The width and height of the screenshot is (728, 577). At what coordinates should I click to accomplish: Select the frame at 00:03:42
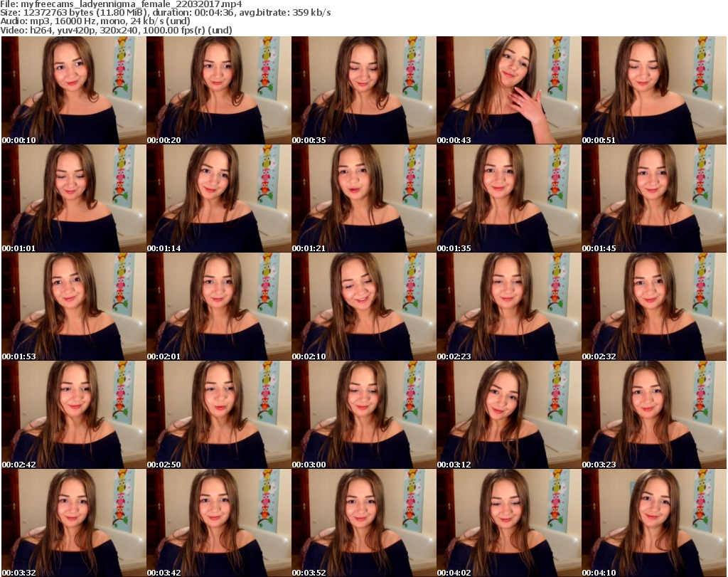[x=219, y=523]
